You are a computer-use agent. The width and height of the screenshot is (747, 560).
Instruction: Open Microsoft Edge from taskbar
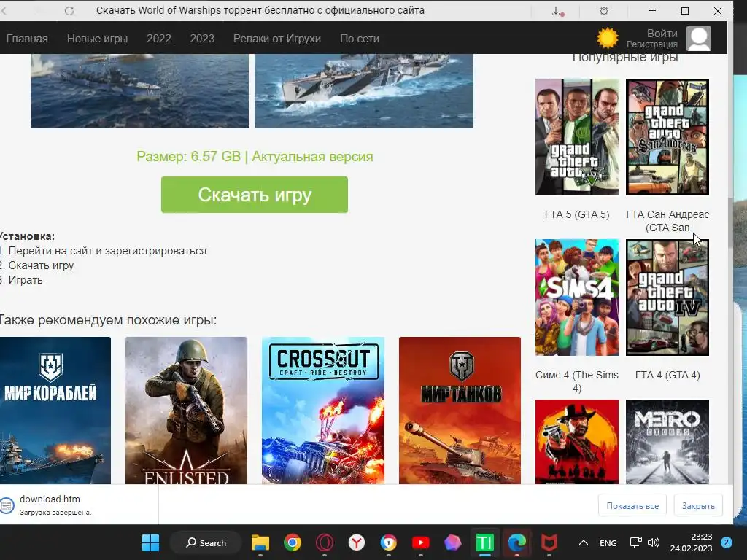click(517, 542)
